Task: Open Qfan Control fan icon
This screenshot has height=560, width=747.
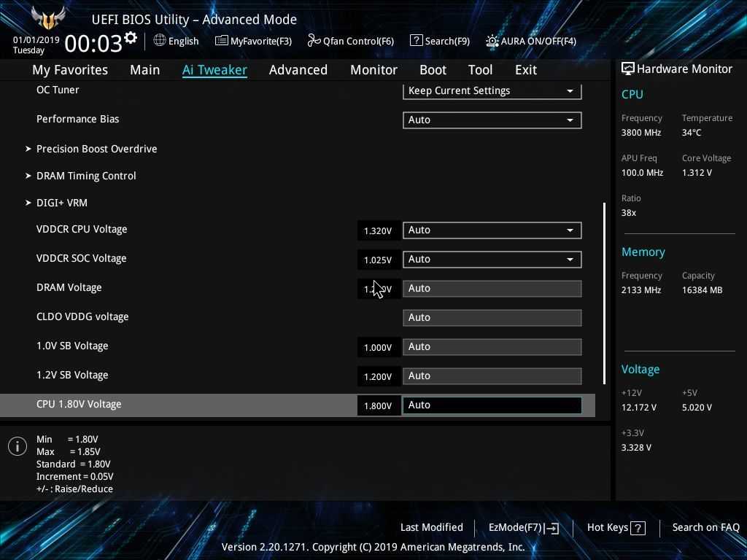Action: pyautogui.click(x=314, y=41)
